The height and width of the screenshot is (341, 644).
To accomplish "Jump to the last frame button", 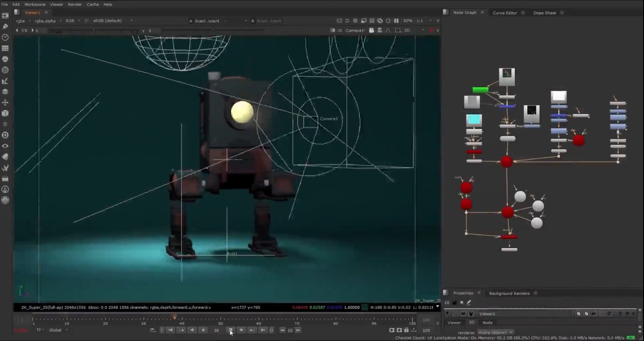I will (263, 330).
